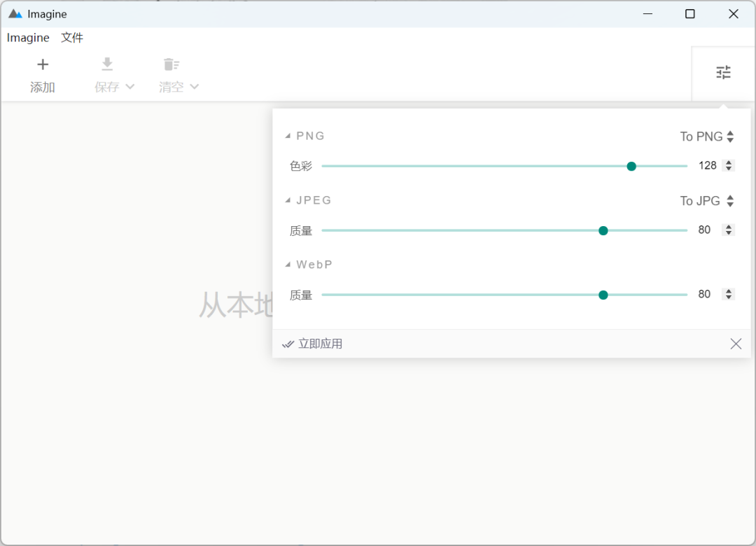The width and height of the screenshot is (756, 546).
Task: Expand the Save (保存) dropdown chevron
Action: point(129,87)
